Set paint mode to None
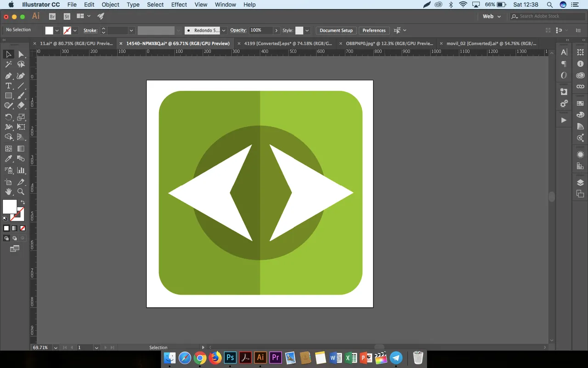This screenshot has width=588, height=368. pos(23,228)
